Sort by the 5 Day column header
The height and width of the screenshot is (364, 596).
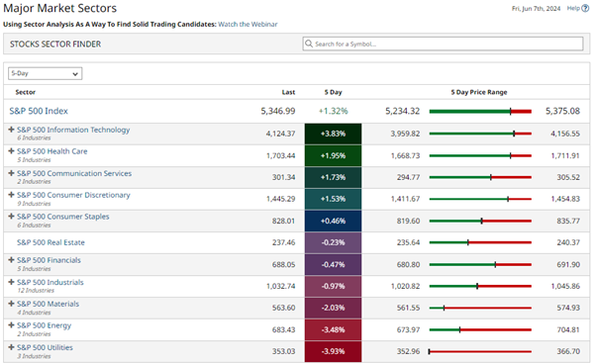pos(334,92)
